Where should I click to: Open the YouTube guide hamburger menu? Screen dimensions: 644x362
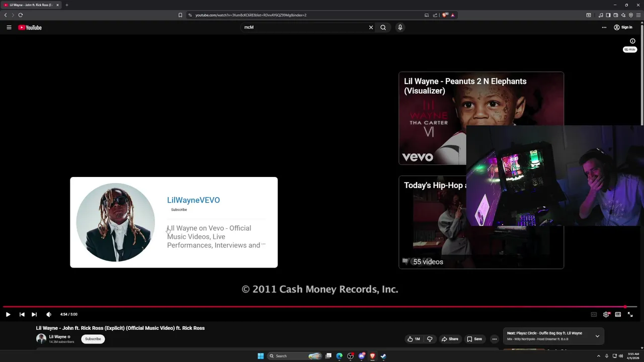(9, 28)
